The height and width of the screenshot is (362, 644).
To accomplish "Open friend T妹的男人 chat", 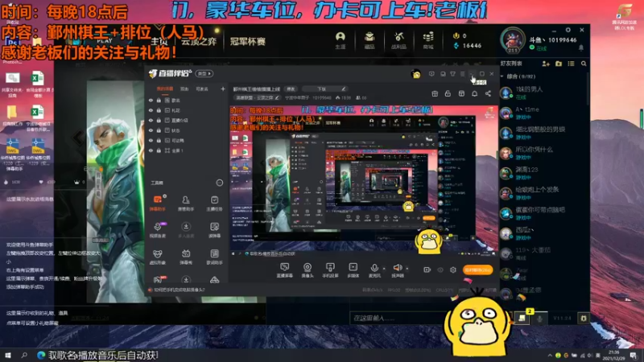I will tap(543, 93).
